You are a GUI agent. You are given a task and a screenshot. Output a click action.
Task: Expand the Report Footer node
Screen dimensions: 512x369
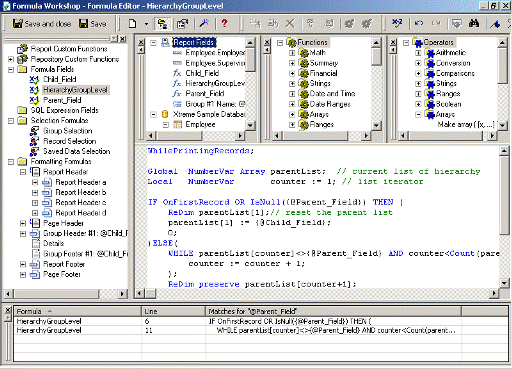click(23, 264)
